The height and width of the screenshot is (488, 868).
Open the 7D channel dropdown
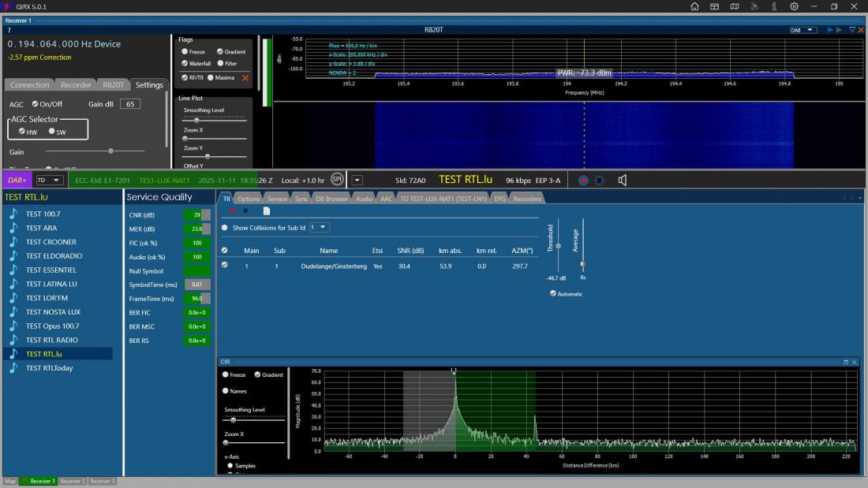tap(48, 180)
